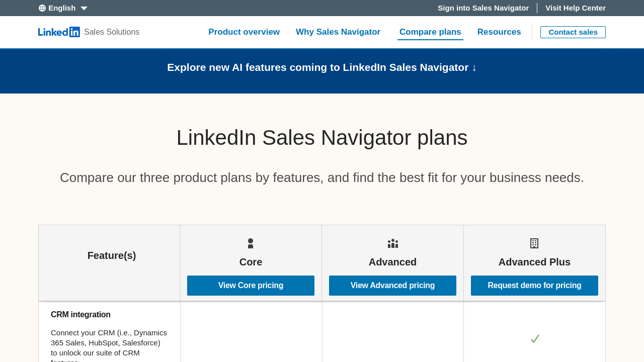The width and height of the screenshot is (644, 362).
Task: Click the green checkmark for CRM integration
Action: [534, 338]
